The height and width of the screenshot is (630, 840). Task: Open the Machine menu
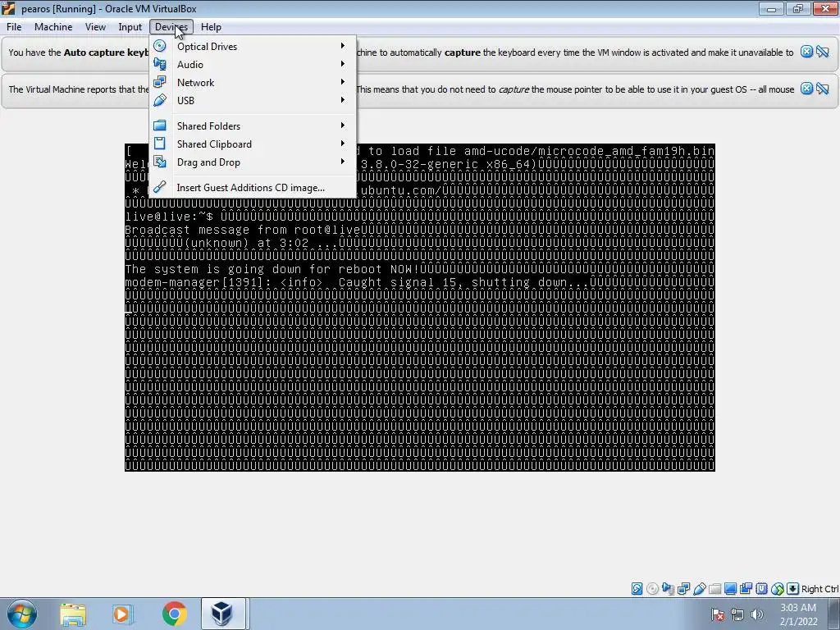click(53, 27)
